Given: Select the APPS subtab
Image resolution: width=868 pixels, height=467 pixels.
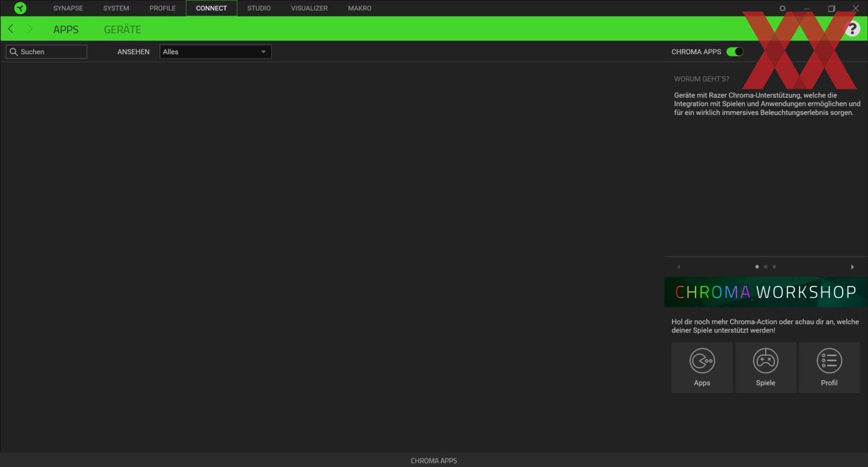Looking at the screenshot, I should point(66,29).
